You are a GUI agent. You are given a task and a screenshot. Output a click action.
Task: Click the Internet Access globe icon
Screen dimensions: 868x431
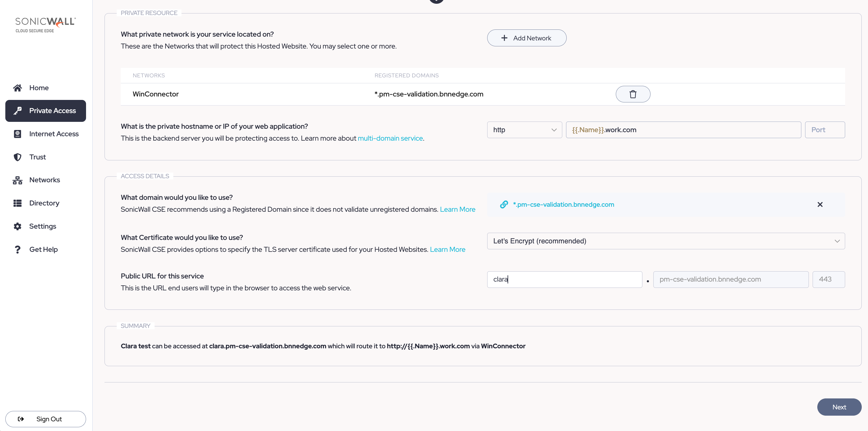[18, 134]
